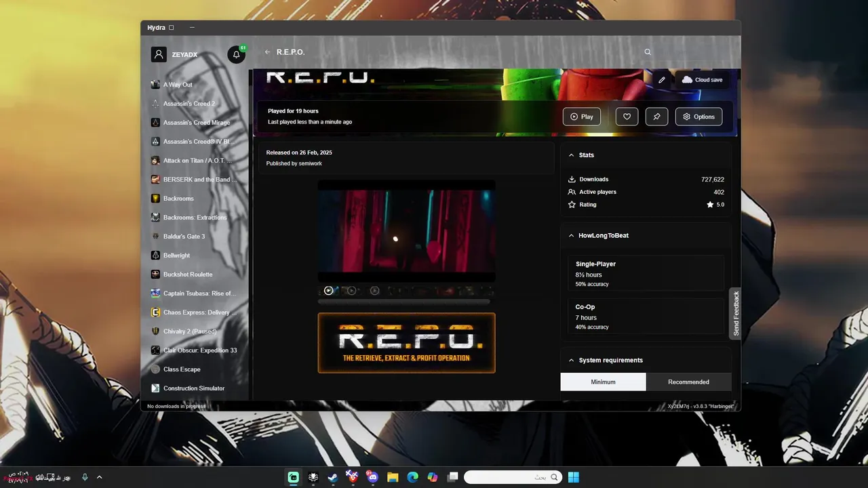
Task: Go back using the arrow beside R.E.P.O.
Action: click(267, 52)
